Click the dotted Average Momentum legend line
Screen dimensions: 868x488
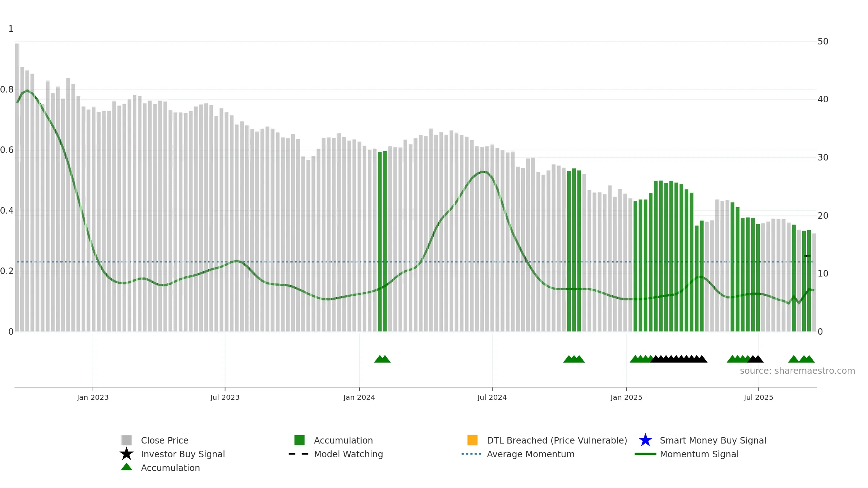(x=472, y=454)
